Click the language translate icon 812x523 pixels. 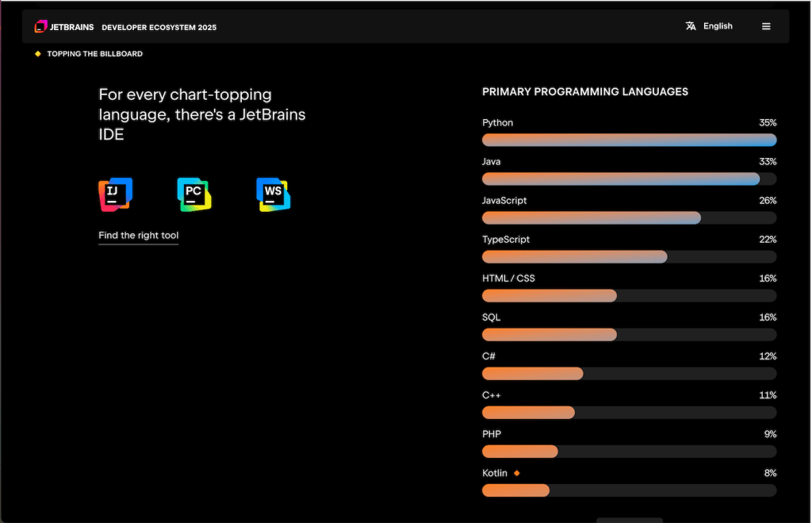691,26
